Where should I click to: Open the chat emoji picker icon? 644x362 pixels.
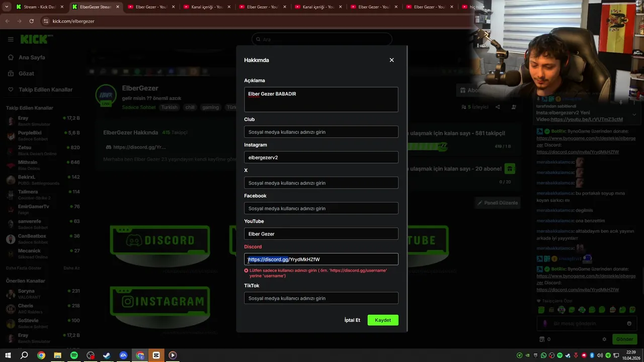click(629, 323)
